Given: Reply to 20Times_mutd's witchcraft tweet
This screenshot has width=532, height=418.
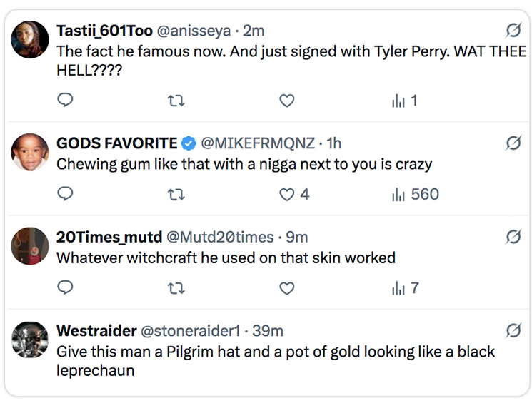Looking at the screenshot, I should click(x=65, y=288).
